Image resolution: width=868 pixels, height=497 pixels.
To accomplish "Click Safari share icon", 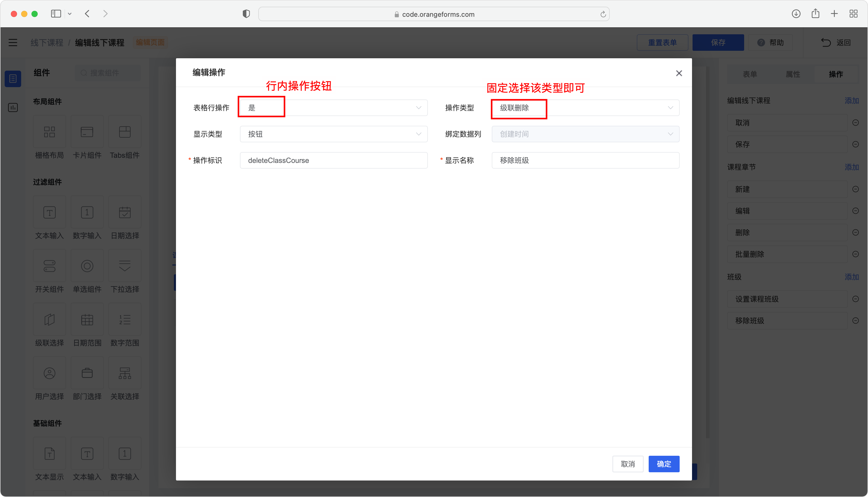I will [815, 14].
